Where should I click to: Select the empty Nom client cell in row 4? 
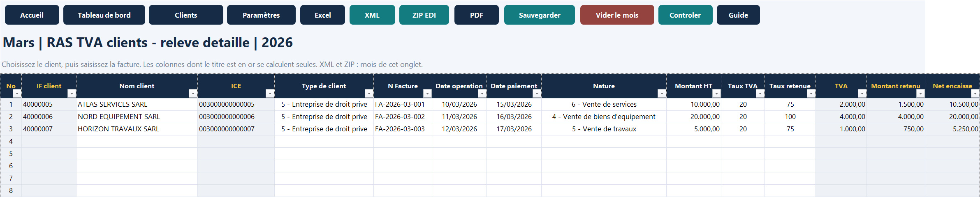[137, 141]
